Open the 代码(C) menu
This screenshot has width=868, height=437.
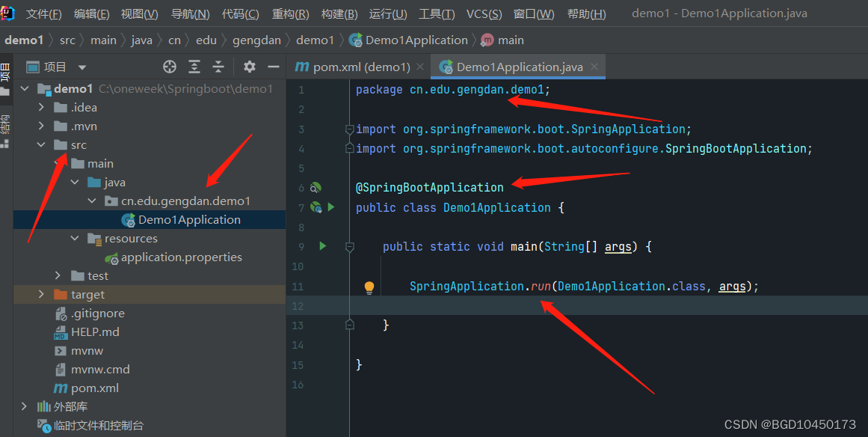[240, 14]
